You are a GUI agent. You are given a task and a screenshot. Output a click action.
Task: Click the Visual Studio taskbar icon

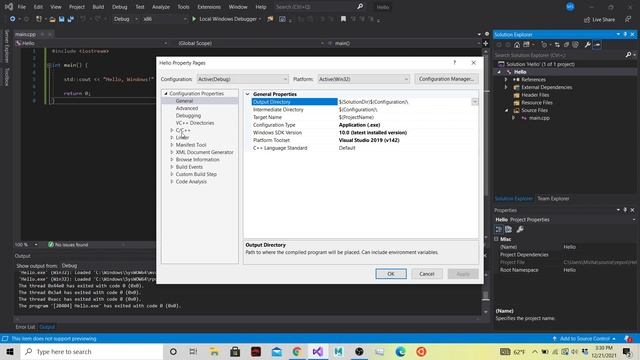318,351
